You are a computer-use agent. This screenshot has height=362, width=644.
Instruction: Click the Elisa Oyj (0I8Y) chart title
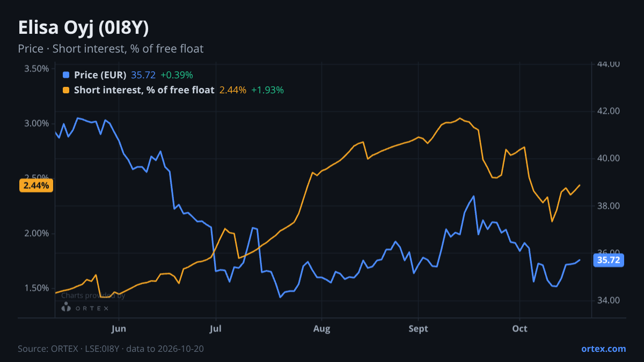tap(83, 28)
